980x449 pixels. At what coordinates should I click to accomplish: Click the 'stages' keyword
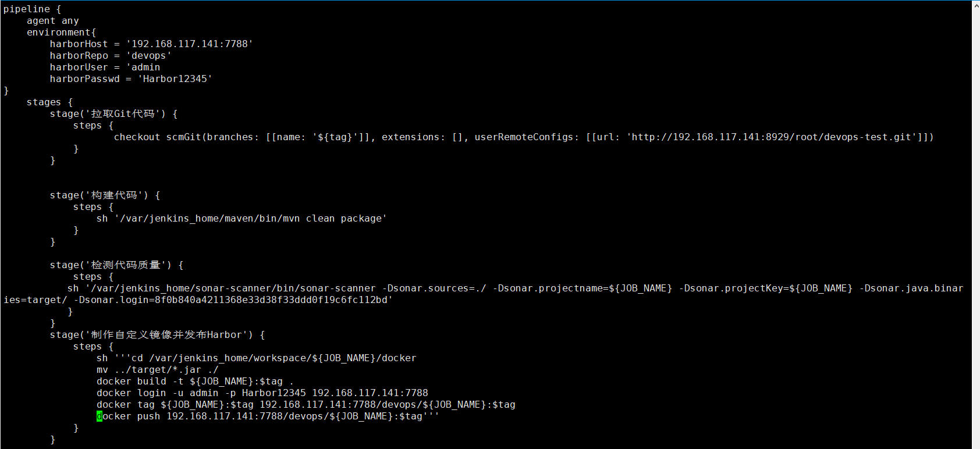[x=44, y=102]
